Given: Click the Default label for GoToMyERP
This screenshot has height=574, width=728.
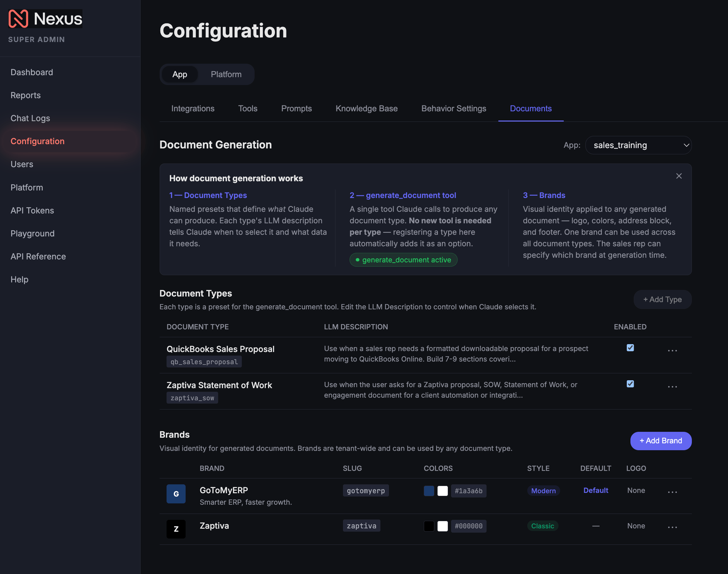Looking at the screenshot, I should 596,490.
